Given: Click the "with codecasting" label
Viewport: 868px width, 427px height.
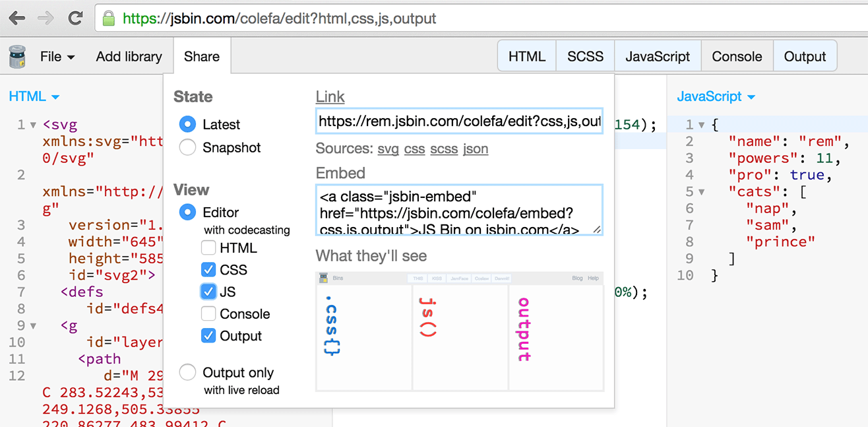Looking at the screenshot, I should tap(247, 230).
